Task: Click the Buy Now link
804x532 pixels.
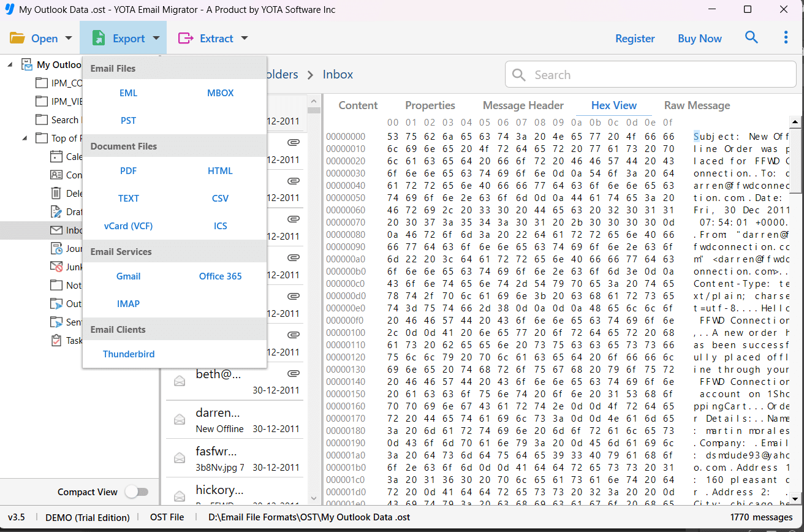Action: pos(700,38)
